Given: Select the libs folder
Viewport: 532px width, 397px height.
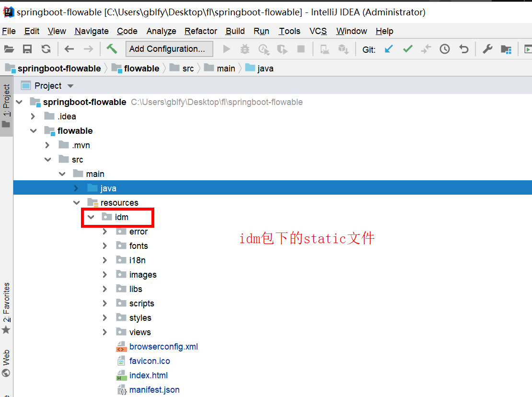Looking at the screenshot, I should coord(135,289).
